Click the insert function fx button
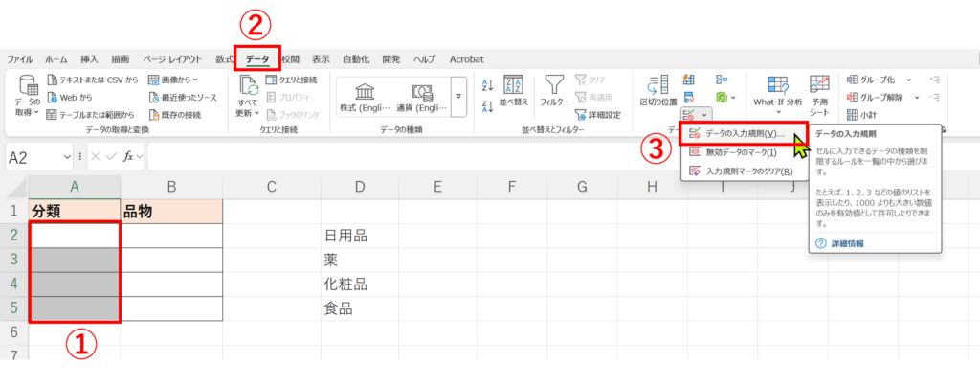Image resolution: width=980 pixels, height=387 pixels. coord(125,156)
